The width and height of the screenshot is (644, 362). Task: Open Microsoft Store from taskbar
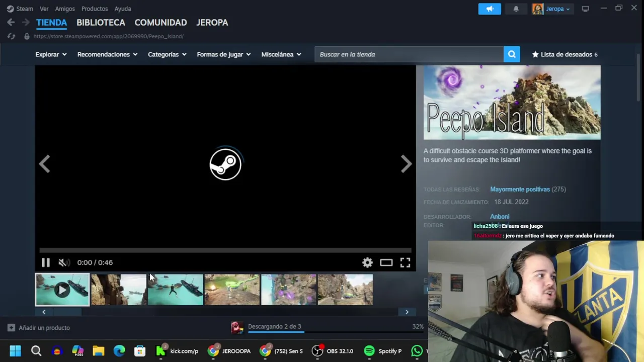(140, 351)
